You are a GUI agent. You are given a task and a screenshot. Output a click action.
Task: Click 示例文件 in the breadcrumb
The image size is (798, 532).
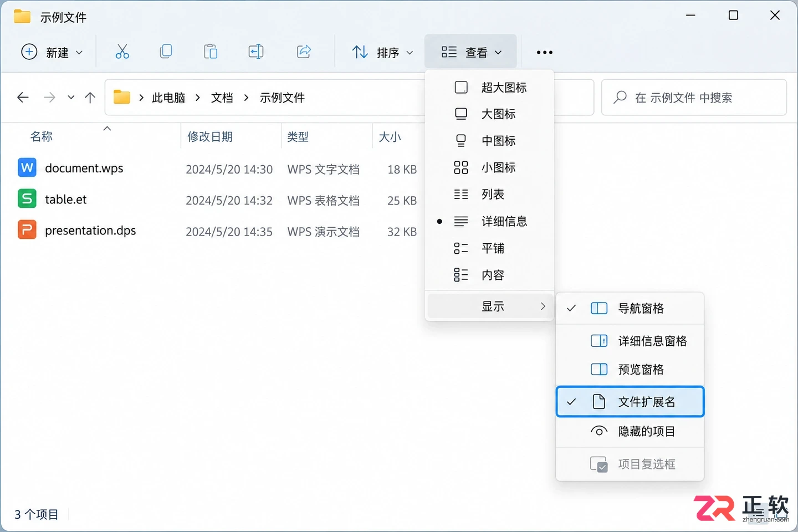click(282, 98)
